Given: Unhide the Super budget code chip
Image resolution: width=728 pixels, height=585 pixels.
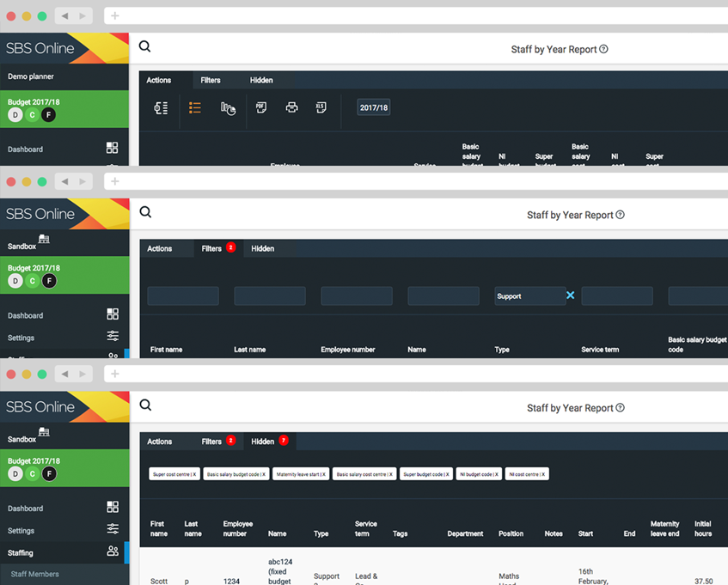Looking at the screenshot, I should click(426, 474).
